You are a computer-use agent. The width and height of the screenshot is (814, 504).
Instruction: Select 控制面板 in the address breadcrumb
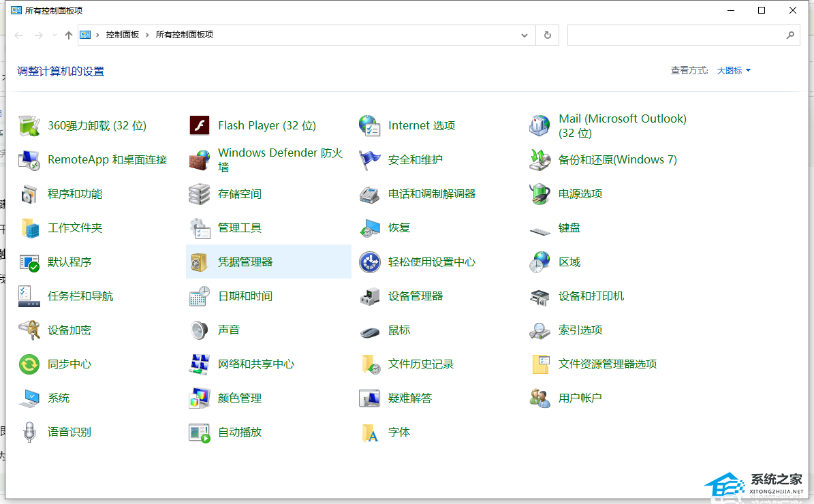tap(122, 35)
